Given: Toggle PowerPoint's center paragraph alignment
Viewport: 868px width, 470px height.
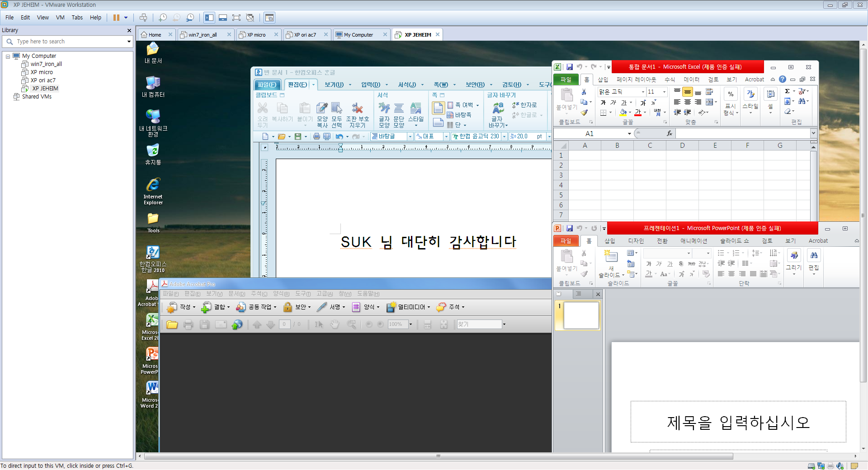Looking at the screenshot, I should pos(731,274).
